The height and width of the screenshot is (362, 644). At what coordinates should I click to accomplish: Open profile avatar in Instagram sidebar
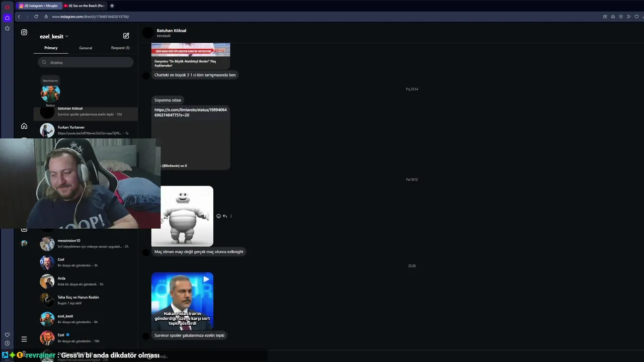click(24, 243)
